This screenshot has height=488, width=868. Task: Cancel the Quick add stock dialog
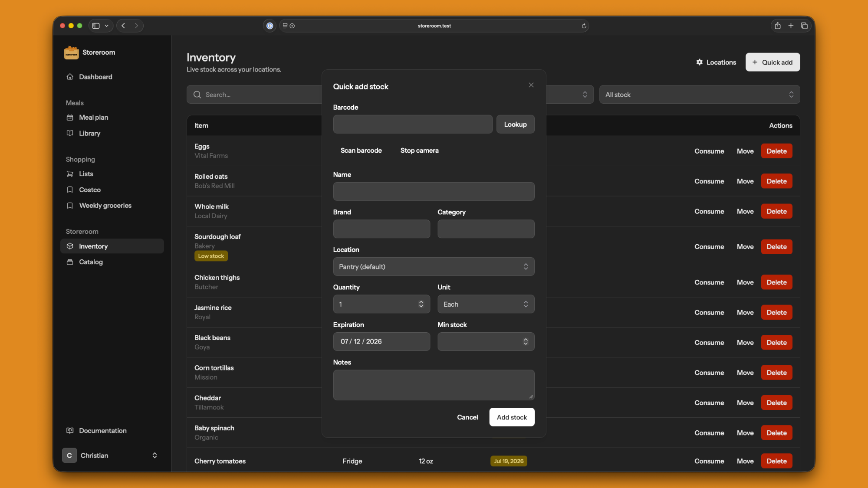[x=467, y=417]
